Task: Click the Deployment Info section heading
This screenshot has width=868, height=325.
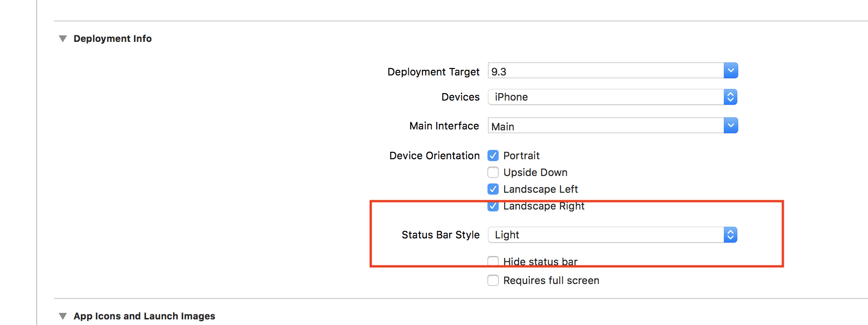Action: pos(113,39)
